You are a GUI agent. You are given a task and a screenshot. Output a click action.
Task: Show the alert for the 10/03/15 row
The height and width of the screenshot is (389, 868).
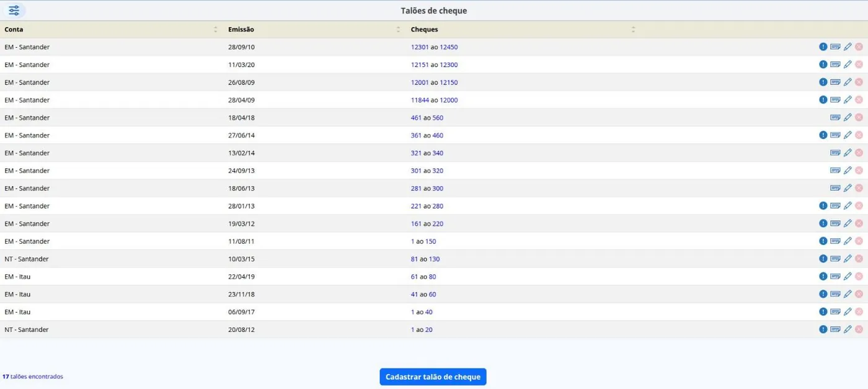pyautogui.click(x=823, y=259)
